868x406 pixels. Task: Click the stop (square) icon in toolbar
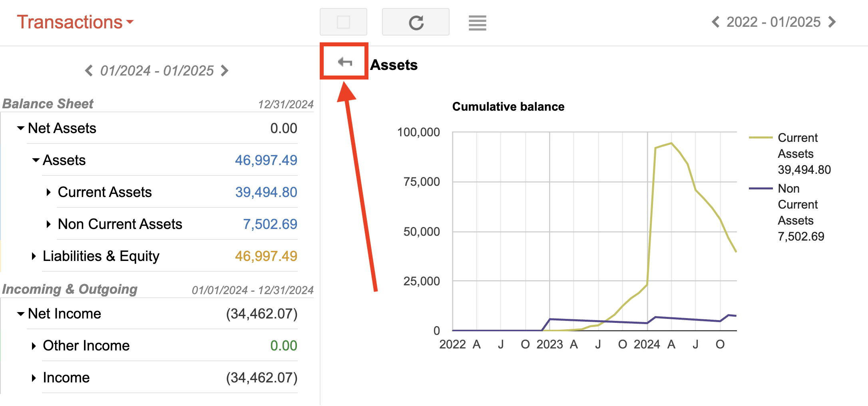343,22
